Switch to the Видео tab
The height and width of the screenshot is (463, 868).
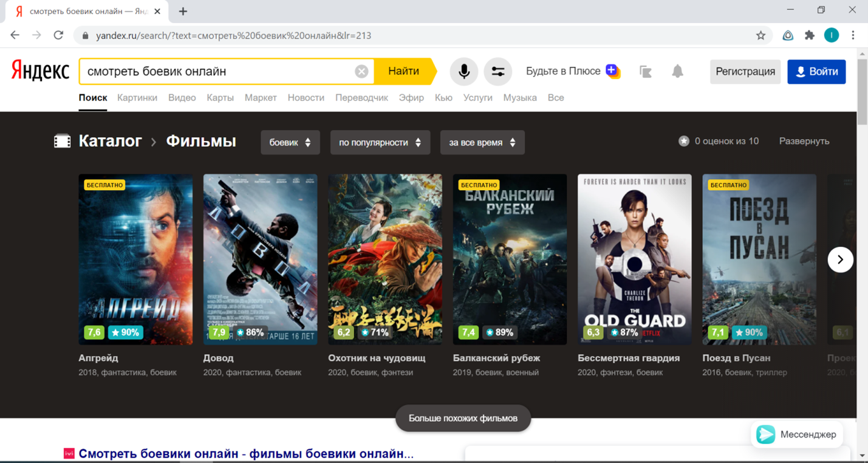182,98
